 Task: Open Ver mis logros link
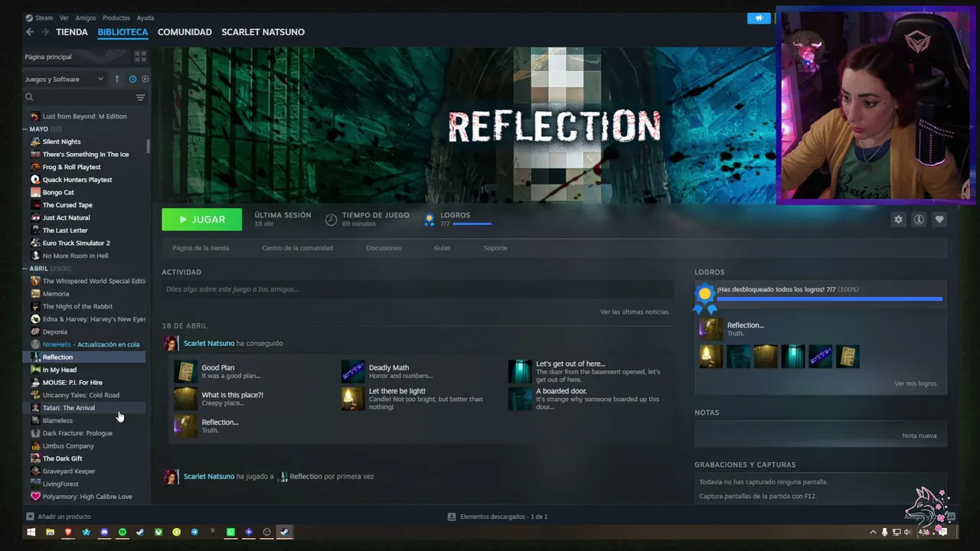[x=915, y=383]
